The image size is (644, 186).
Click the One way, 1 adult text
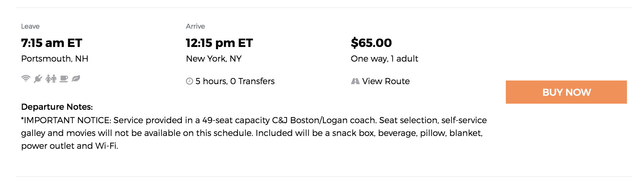tap(384, 59)
